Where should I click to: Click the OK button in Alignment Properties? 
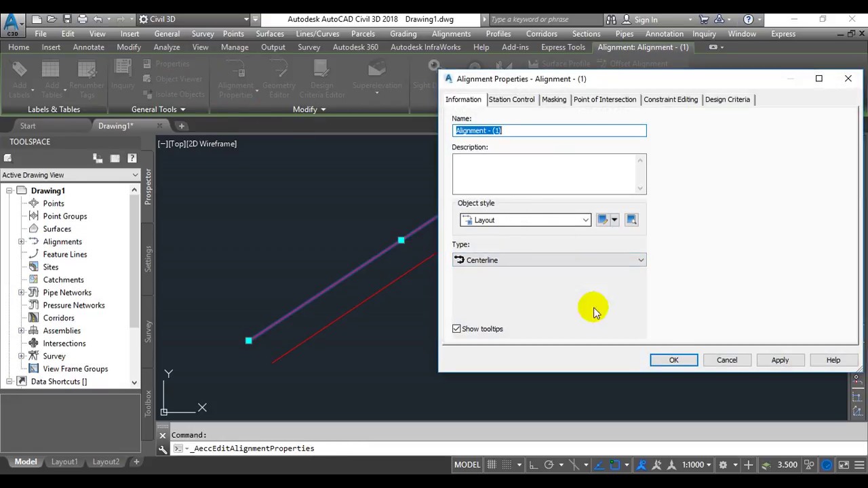pos(674,360)
